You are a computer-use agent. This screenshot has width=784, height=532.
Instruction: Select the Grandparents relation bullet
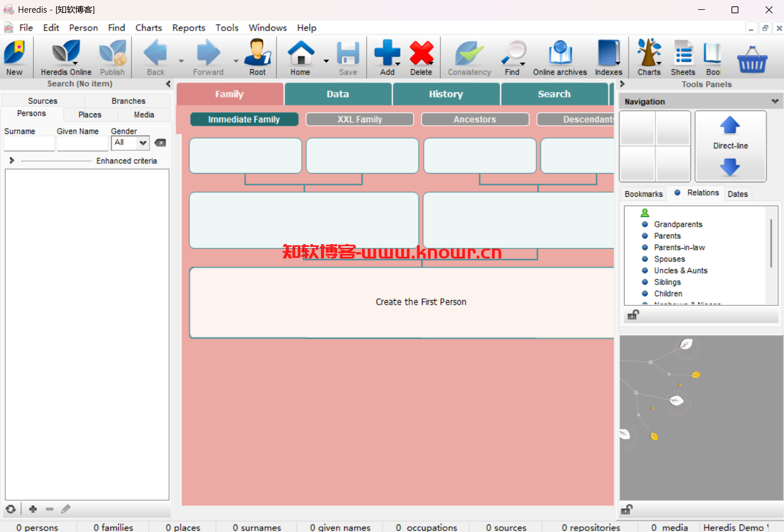645,224
